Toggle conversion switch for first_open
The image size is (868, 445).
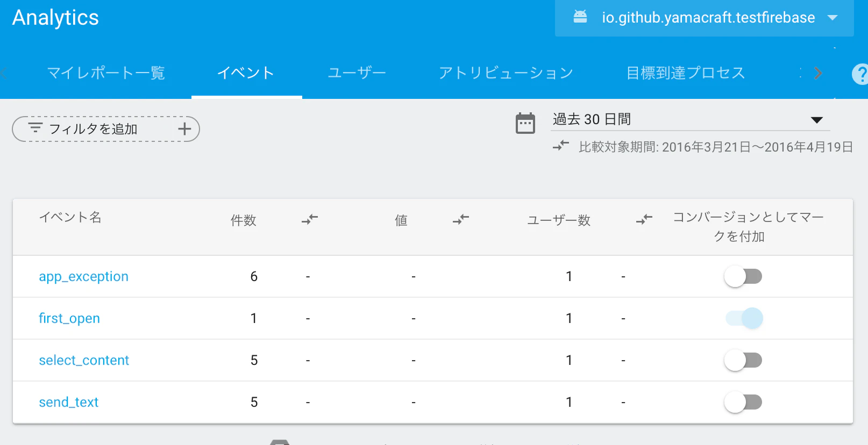(x=744, y=318)
